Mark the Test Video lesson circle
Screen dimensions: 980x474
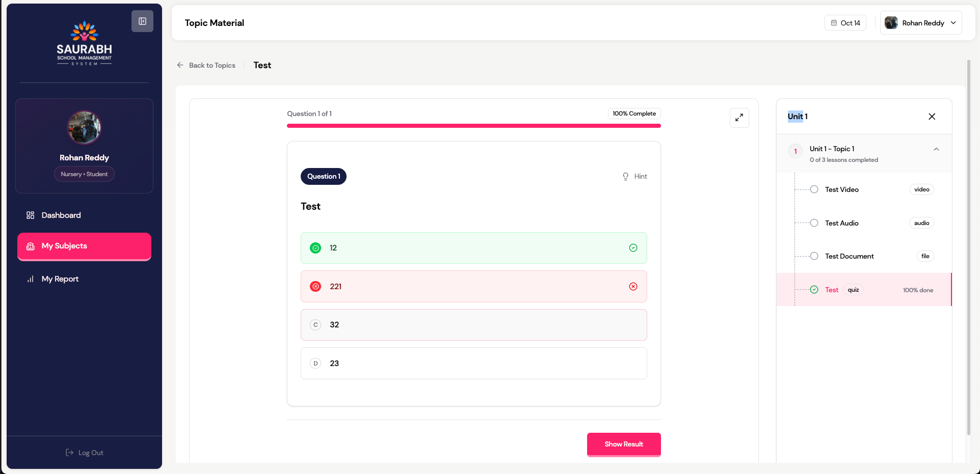click(814, 189)
